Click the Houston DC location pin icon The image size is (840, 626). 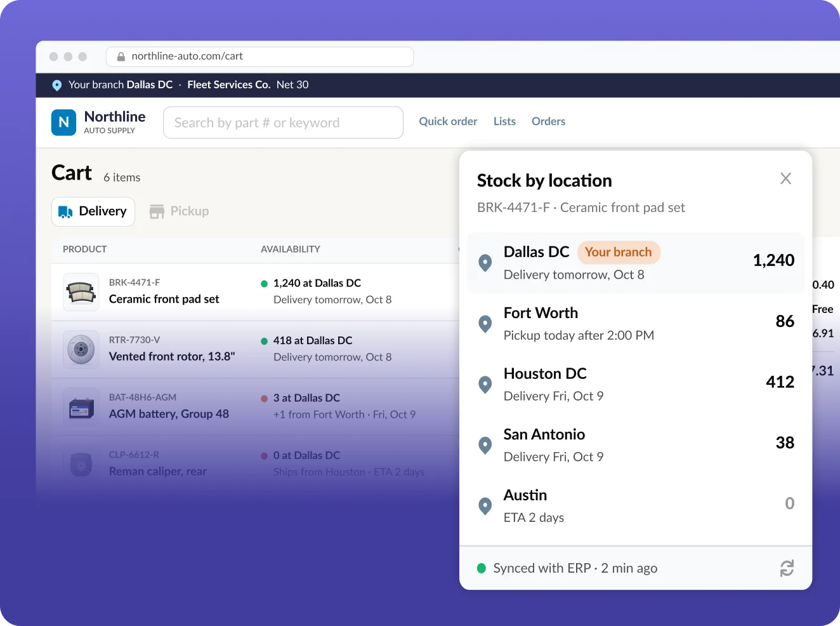[485, 385]
